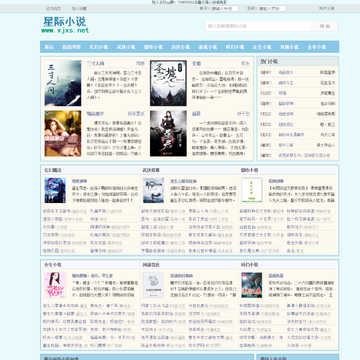
Task: Click the 女生小说 section heading
Action: point(53,265)
